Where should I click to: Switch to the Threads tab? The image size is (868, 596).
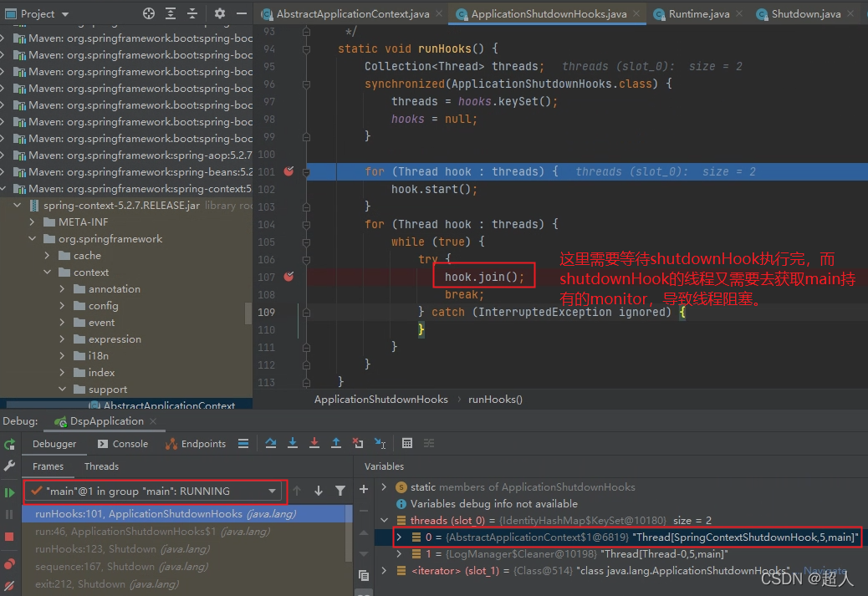(x=101, y=466)
